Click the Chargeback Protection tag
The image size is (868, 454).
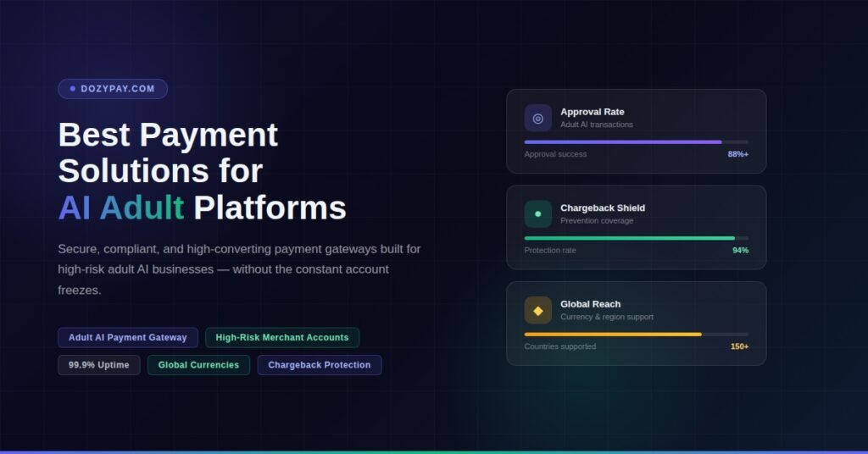click(x=320, y=365)
